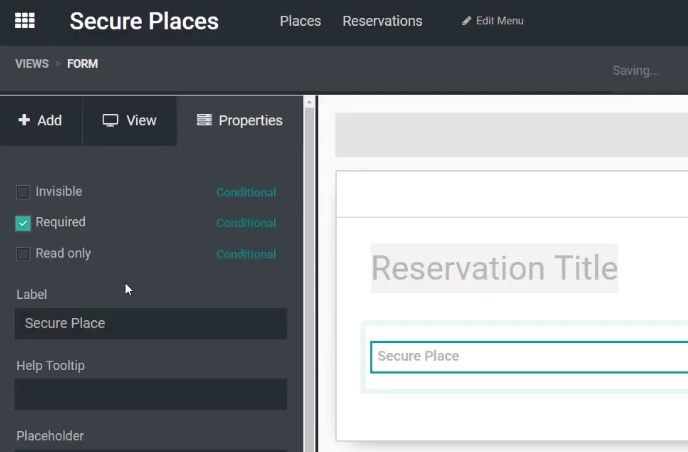The height and width of the screenshot is (452, 688).
Task: Go back to VIEWS breadcrumb
Action: click(x=32, y=64)
